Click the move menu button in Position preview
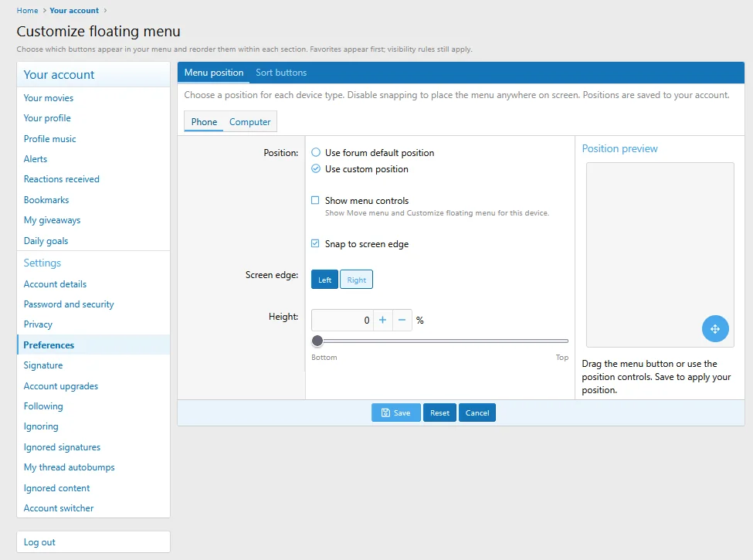Image resolution: width=753 pixels, height=560 pixels. click(715, 329)
